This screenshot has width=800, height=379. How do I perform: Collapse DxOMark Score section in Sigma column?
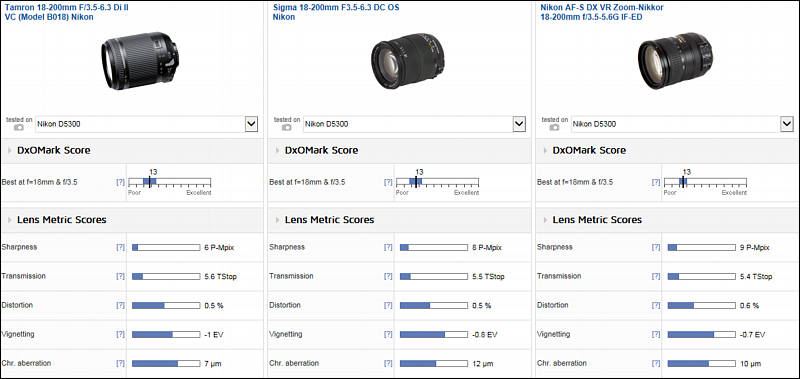tap(278, 150)
